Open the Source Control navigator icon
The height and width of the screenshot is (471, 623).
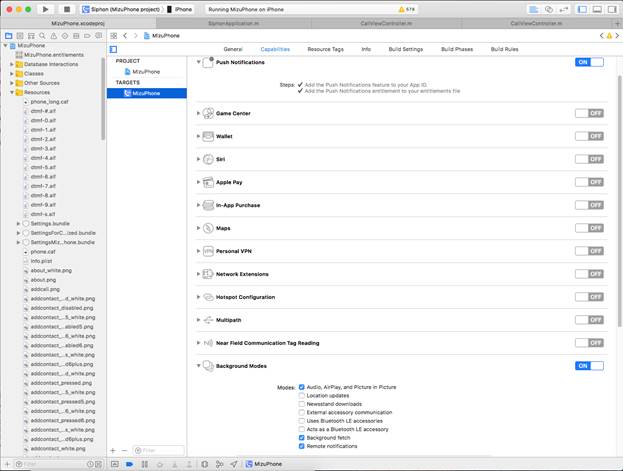tap(20, 36)
